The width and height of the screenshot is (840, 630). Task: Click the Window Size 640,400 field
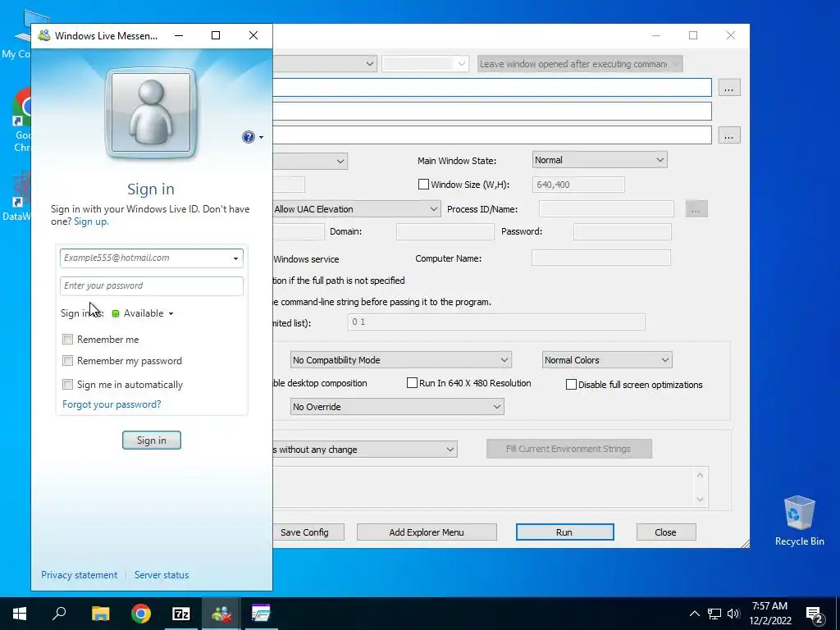point(578,185)
